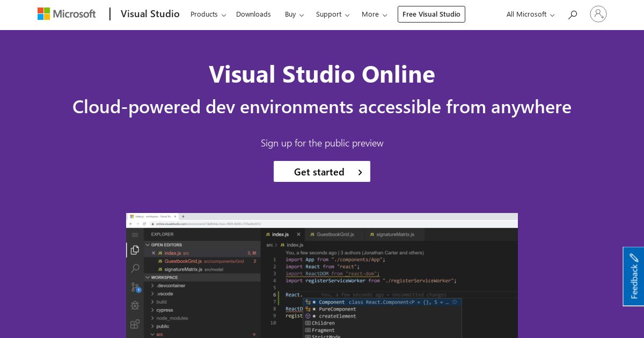Image resolution: width=644 pixels, height=338 pixels.
Task: Choose the Fragment autocomplete suggestion
Action: click(x=383, y=330)
